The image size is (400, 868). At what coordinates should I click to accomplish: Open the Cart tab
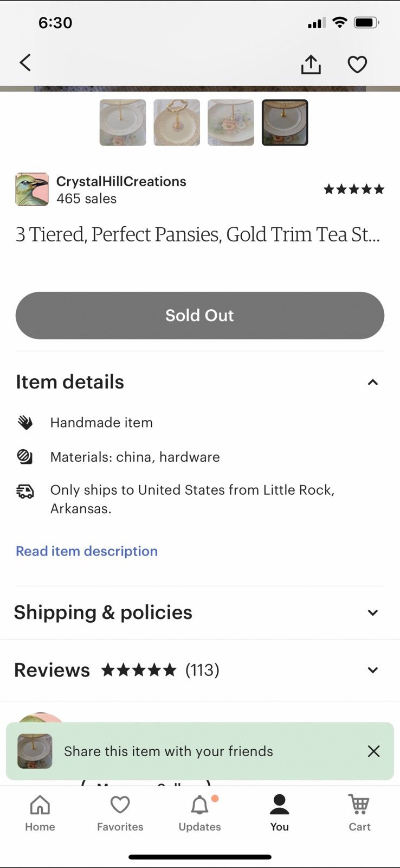click(x=359, y=813)
